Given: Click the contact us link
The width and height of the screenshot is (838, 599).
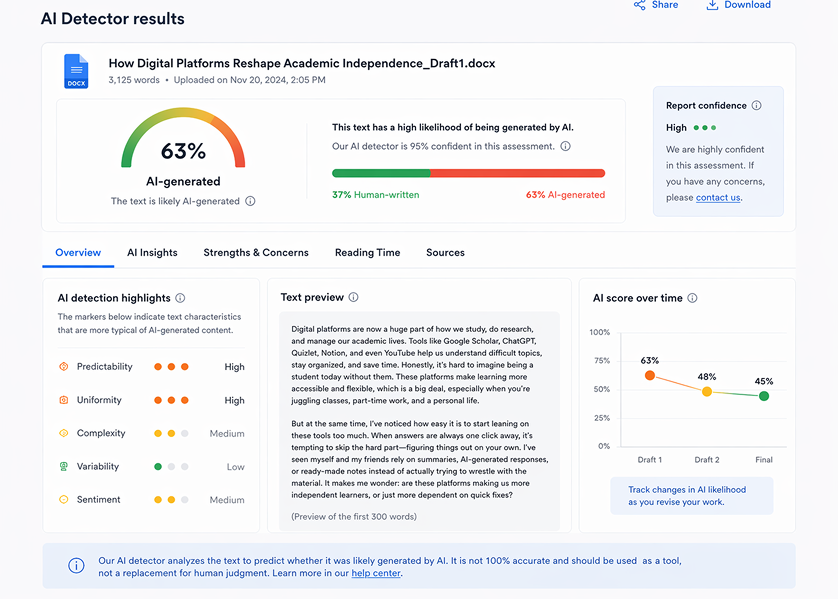Looking at the screenshot, I should click(718, 198).
